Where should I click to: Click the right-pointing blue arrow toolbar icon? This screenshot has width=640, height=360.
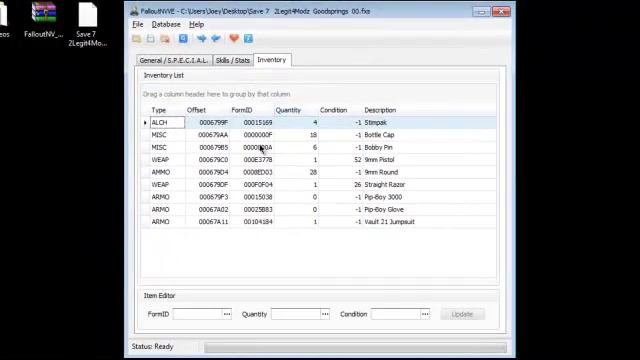point(202,38)
